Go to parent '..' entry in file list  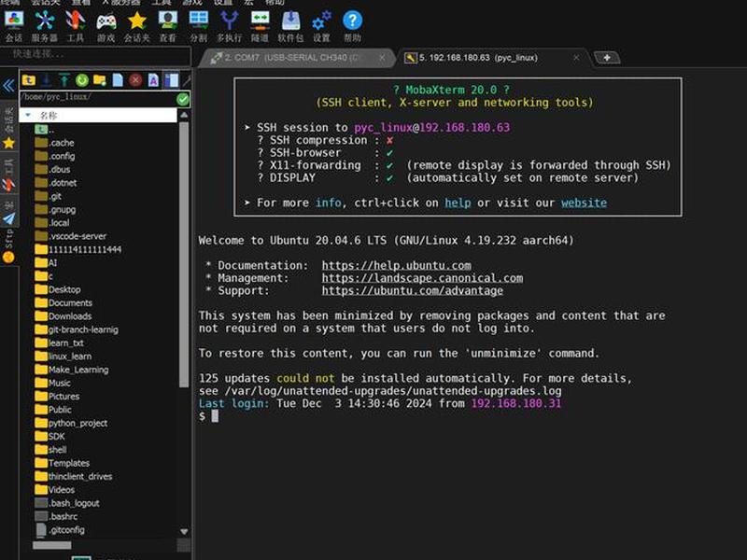[44, 129]
